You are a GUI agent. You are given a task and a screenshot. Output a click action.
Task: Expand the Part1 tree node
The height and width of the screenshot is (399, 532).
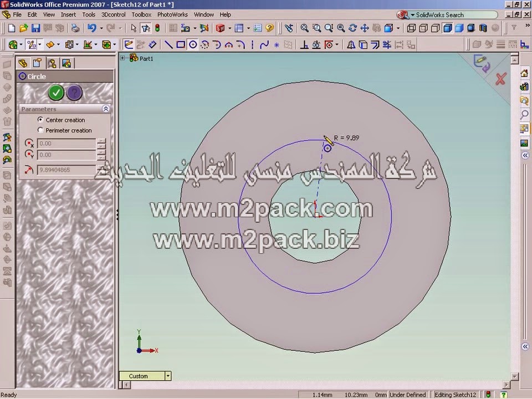pyautogui.click(x=122, y=58)
